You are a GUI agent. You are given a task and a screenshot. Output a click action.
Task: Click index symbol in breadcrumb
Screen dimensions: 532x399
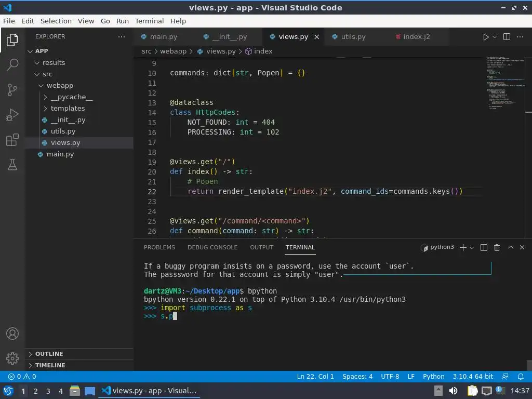pos(259,51)
